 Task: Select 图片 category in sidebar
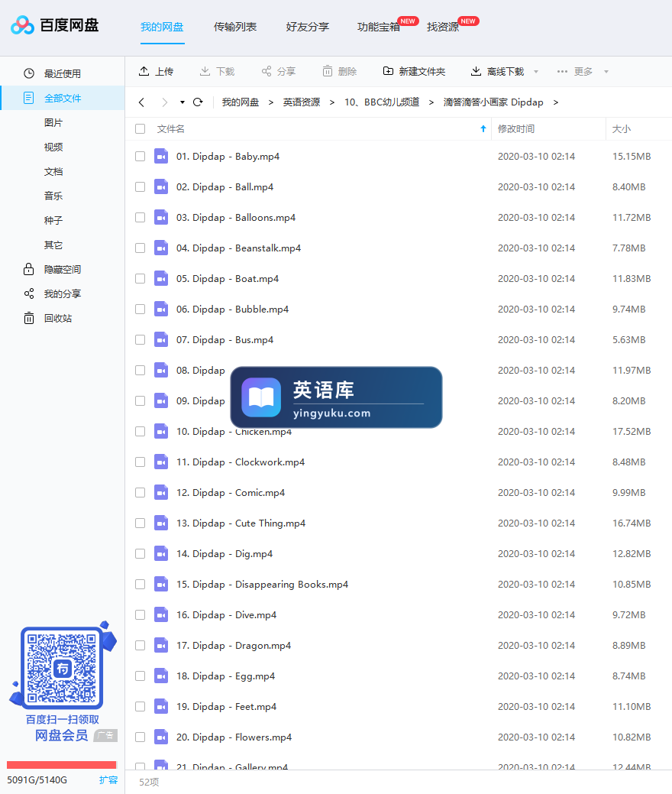point(53,122)
